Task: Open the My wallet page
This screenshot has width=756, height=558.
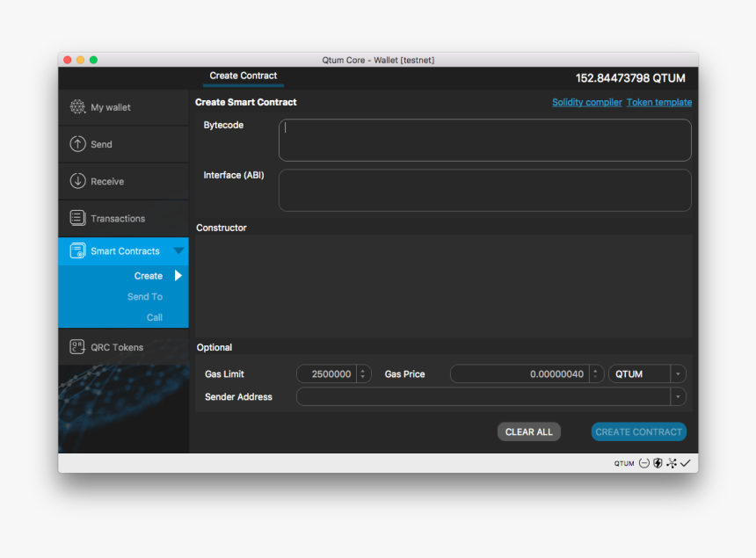Action: [x=123, y=107]
